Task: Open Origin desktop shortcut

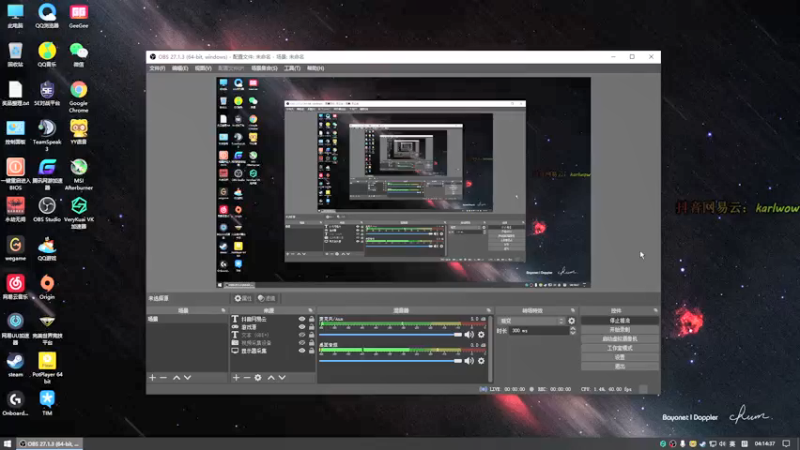Action: click(x=46, y=287)
